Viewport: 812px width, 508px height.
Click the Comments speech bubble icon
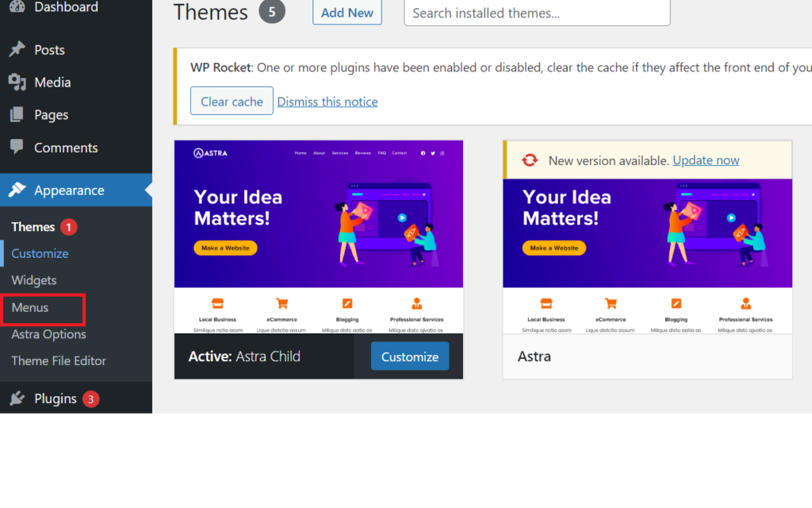point(17,148)
